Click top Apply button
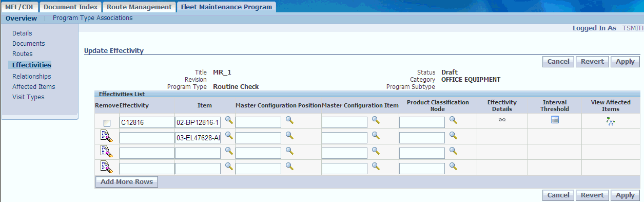This screenshot has height=202, width=644. click(625, 61)
